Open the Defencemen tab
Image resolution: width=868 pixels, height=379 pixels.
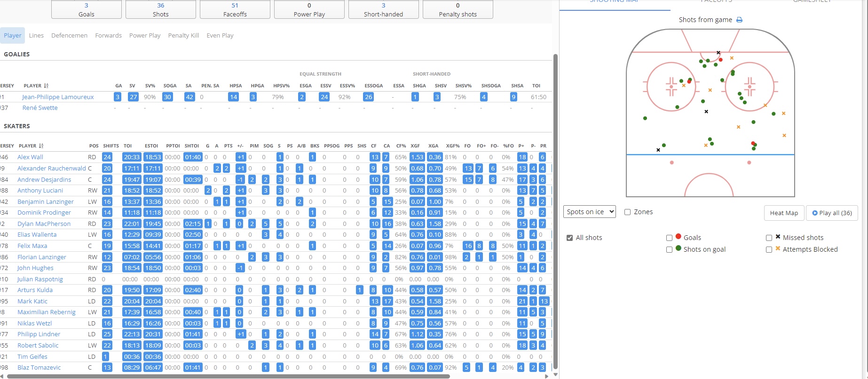point(69,36)
